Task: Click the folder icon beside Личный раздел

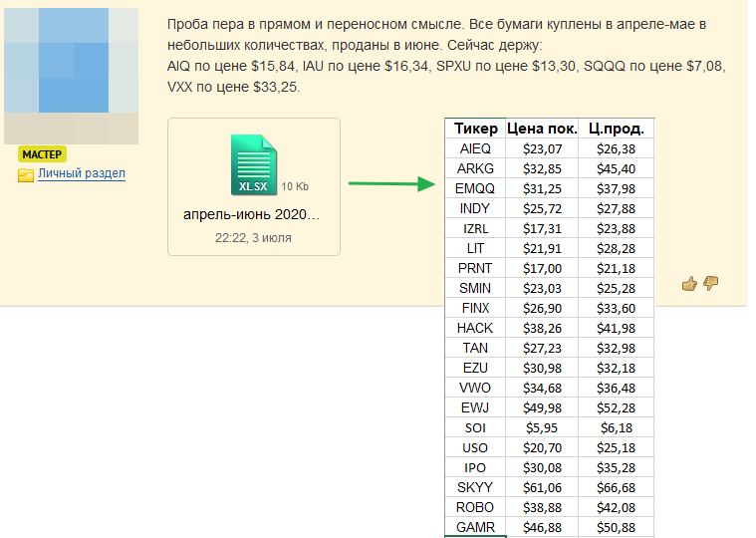Action: pyautogui.click(x=26, y=174)
